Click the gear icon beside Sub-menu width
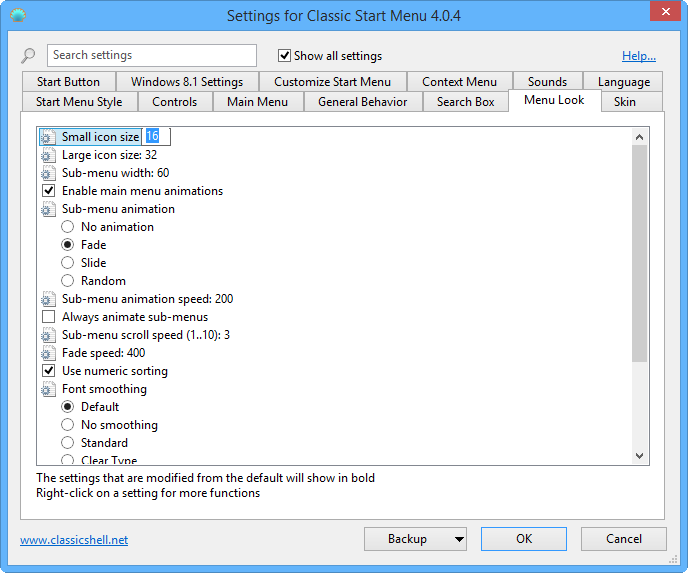688x573 pixels. (48, 173)
